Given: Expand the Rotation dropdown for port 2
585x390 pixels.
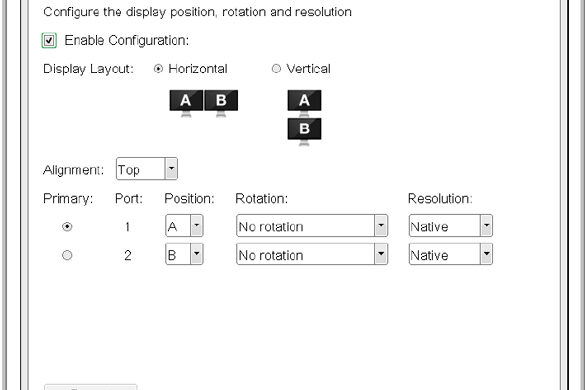Looking at the screenshot, I should coord(312,254).
